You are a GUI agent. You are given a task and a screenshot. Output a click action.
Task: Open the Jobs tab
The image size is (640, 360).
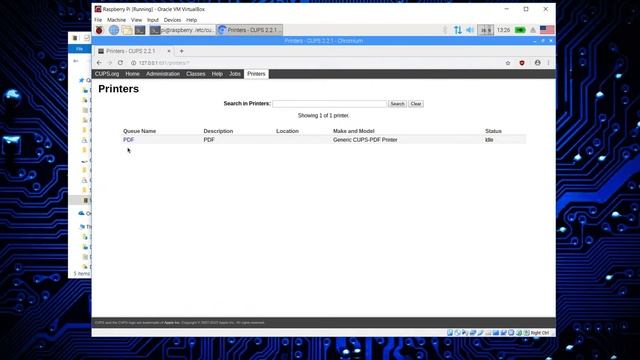[235, 74]
